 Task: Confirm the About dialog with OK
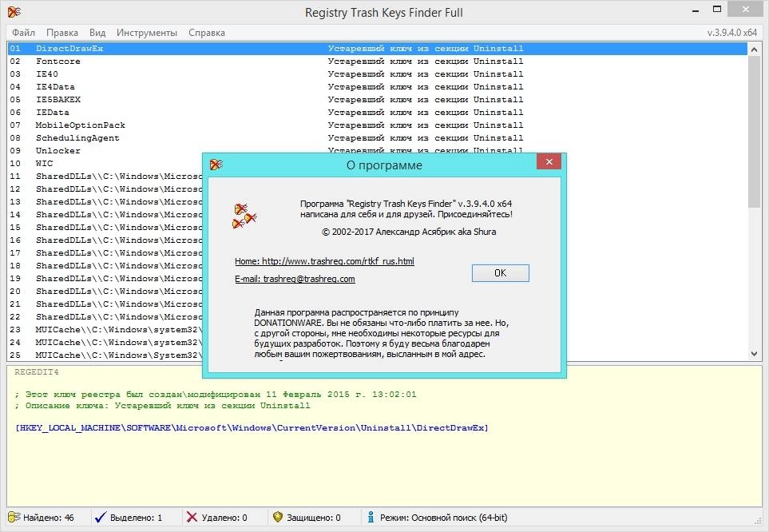[x=500, y=273]
